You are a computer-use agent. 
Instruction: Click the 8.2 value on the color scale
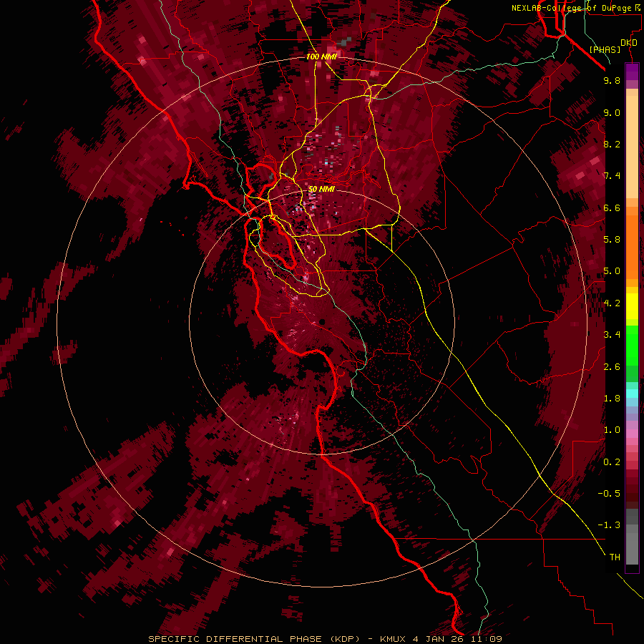612,144
